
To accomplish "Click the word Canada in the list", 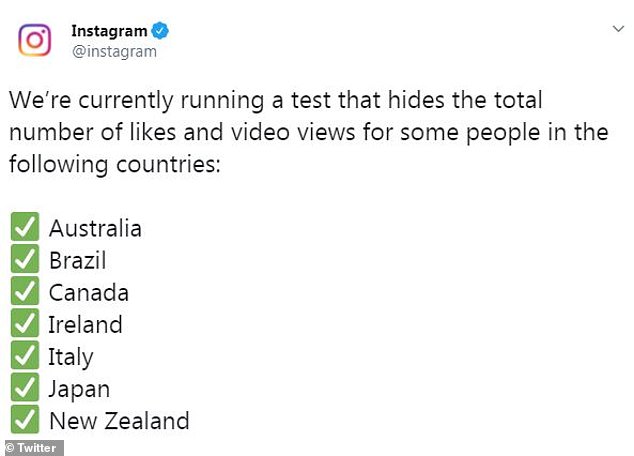I will (88, 292).
